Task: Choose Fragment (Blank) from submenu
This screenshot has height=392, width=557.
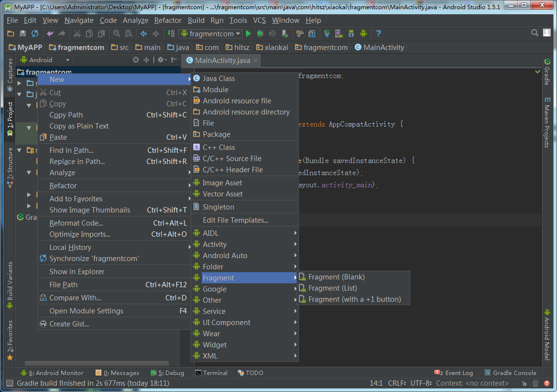Action: (x=354, y=277)
